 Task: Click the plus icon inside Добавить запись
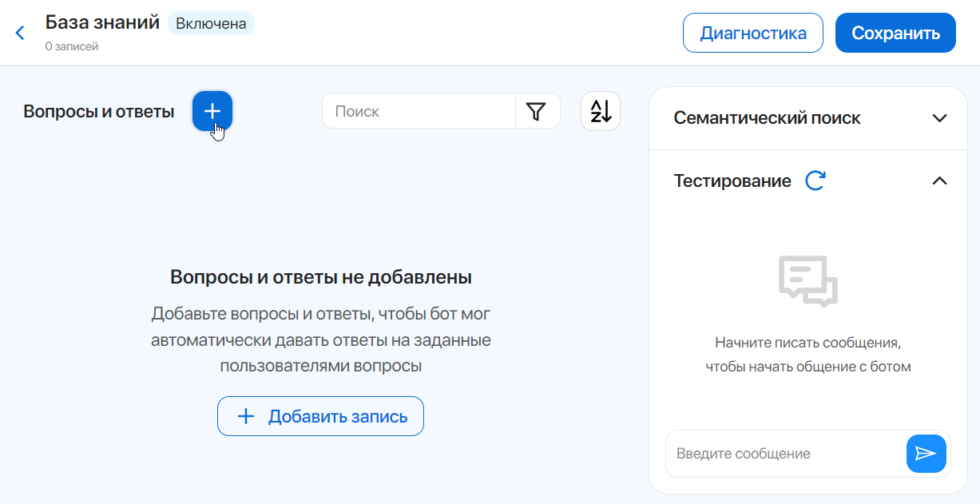tap(246, 416)
